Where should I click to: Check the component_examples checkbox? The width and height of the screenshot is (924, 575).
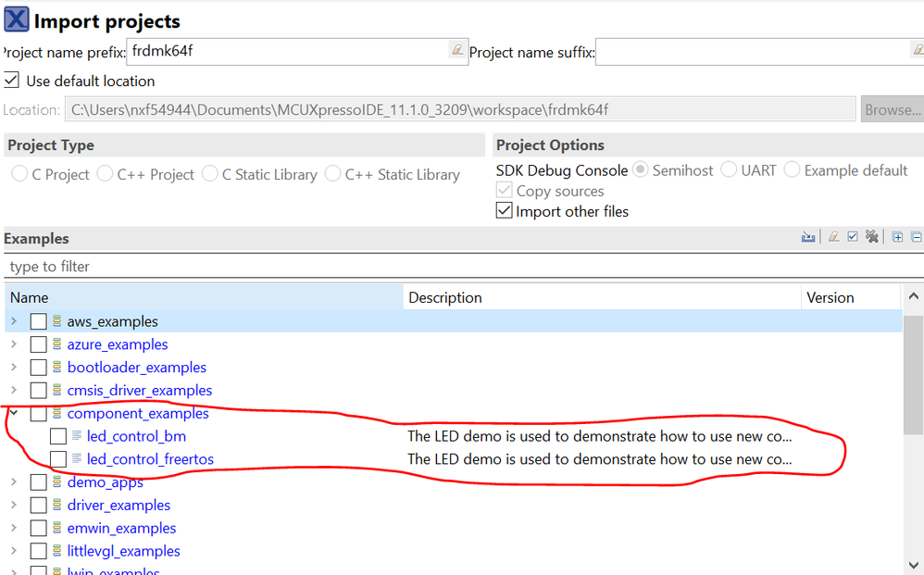pos(38,414)
